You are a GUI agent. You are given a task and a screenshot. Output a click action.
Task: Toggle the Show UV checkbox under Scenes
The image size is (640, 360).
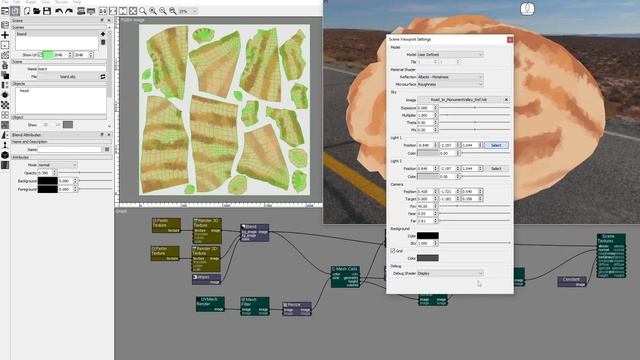point(40,55)
